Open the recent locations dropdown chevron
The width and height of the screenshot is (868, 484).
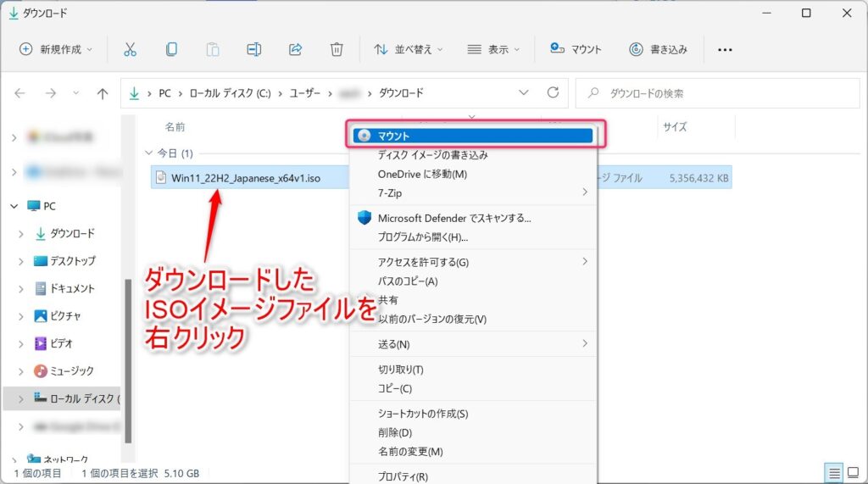(x=75, y=93)
